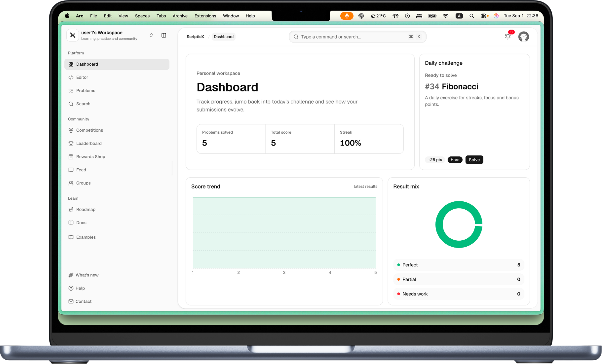The image size is (602, 364).
Task: Open Spotlight search in menu bar
Action: [472, 16]
